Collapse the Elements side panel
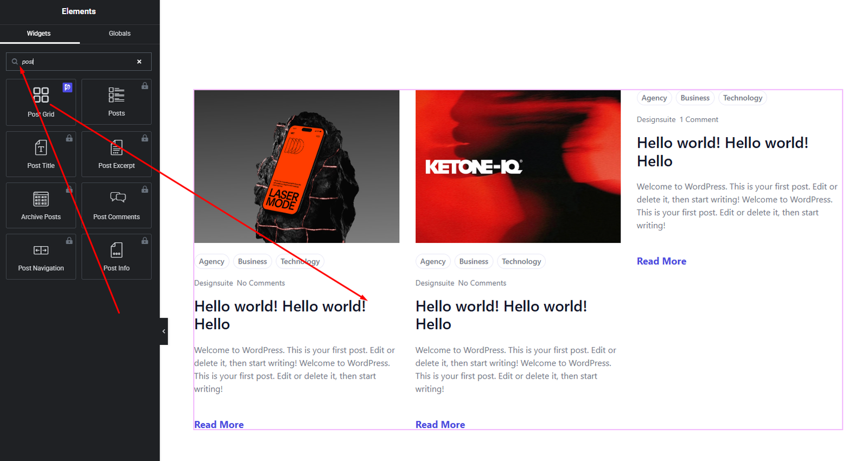The image size is (868, 461). tap(164, 331)
